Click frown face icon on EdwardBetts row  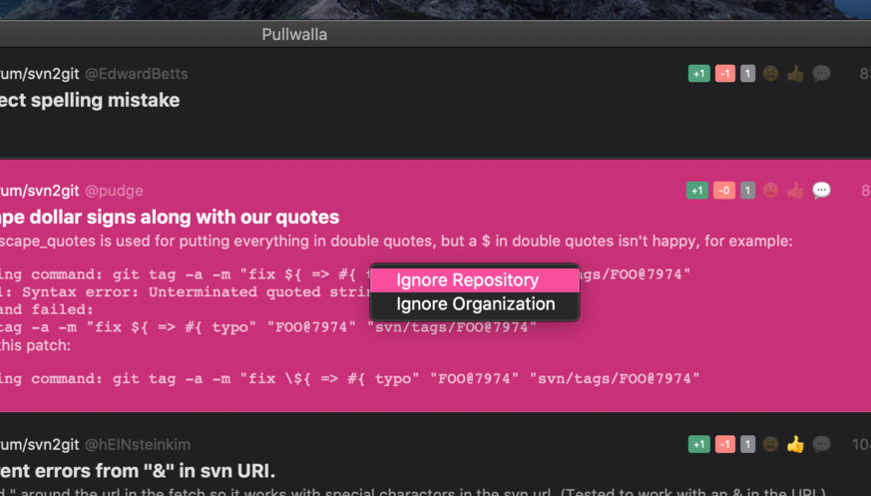click(x=770, y=73)
